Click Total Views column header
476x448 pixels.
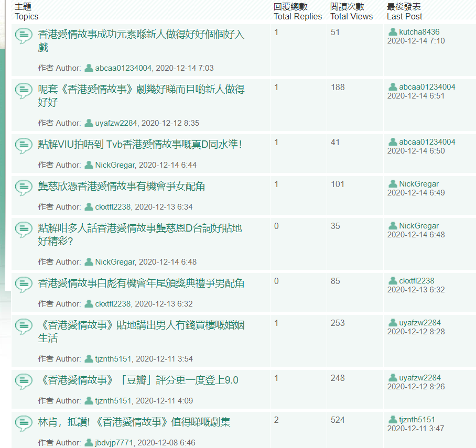click(x=351, y=12)
